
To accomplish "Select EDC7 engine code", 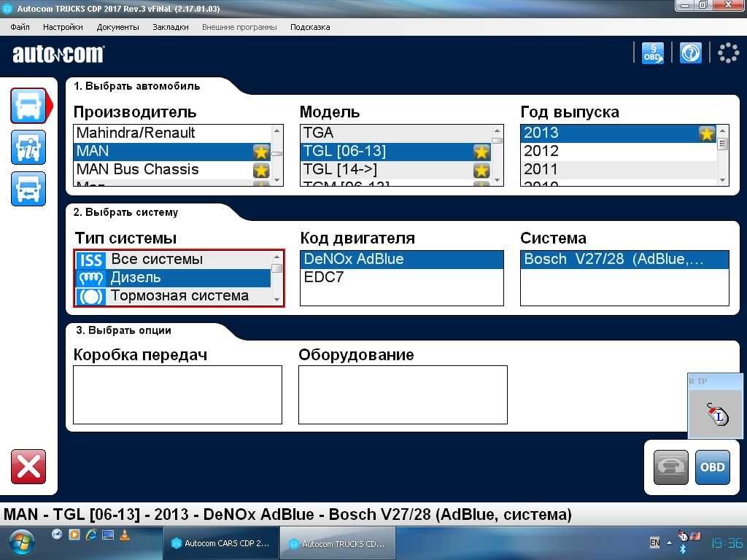I will point(402,278).
